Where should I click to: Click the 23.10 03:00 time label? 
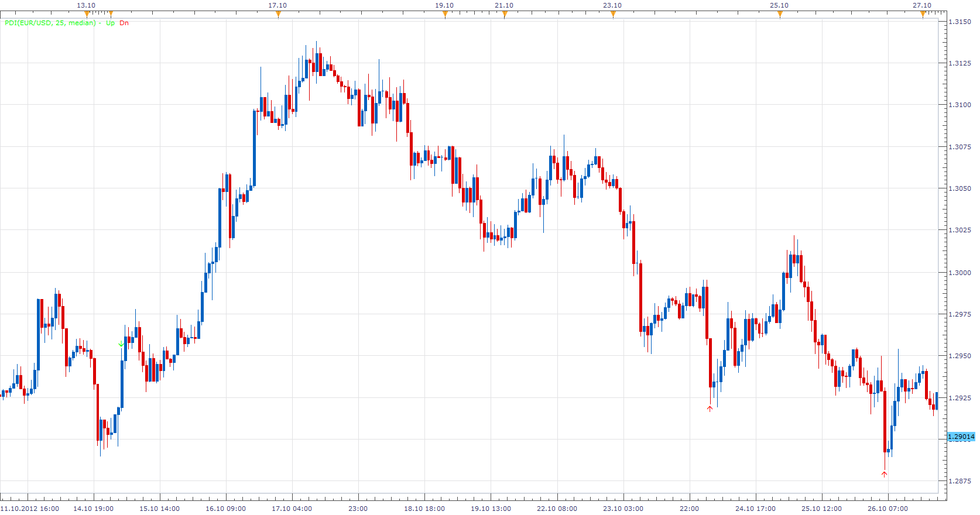pyautogui.click(x=623, y=509)
